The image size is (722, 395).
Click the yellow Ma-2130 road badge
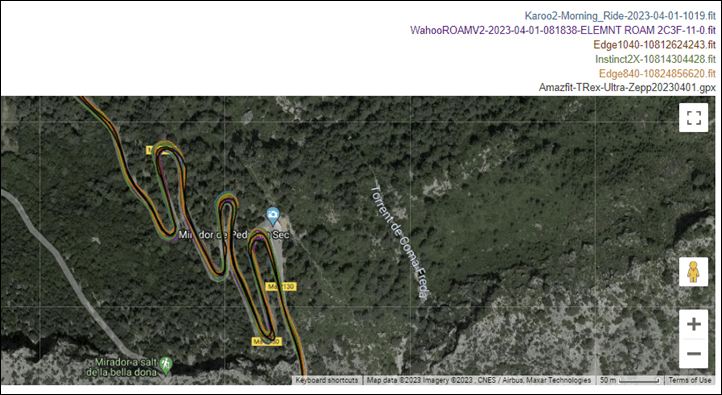point(281,287)
